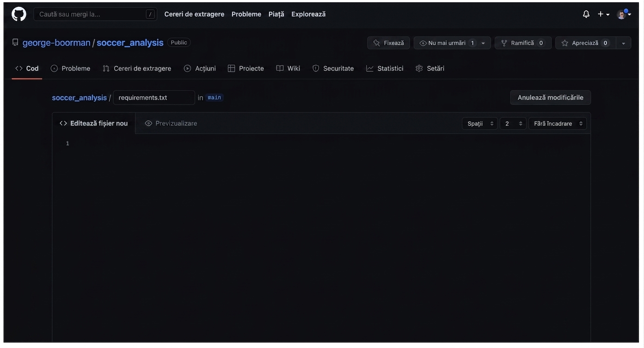Open the george-boorman owner link
644x348 pixels.
click(x=56, y=43)
